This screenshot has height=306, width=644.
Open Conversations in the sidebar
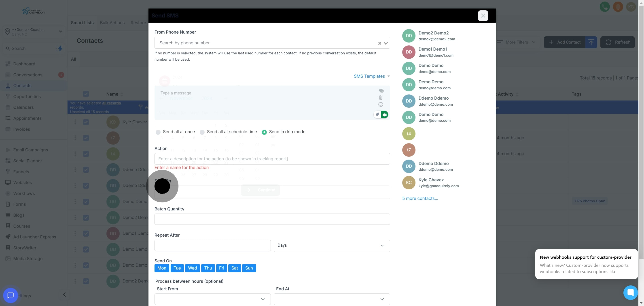[x=28, y=75]
